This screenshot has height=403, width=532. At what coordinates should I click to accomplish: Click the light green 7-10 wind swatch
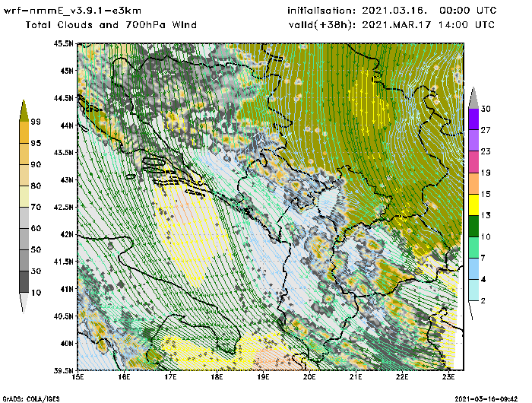point(473,248)
